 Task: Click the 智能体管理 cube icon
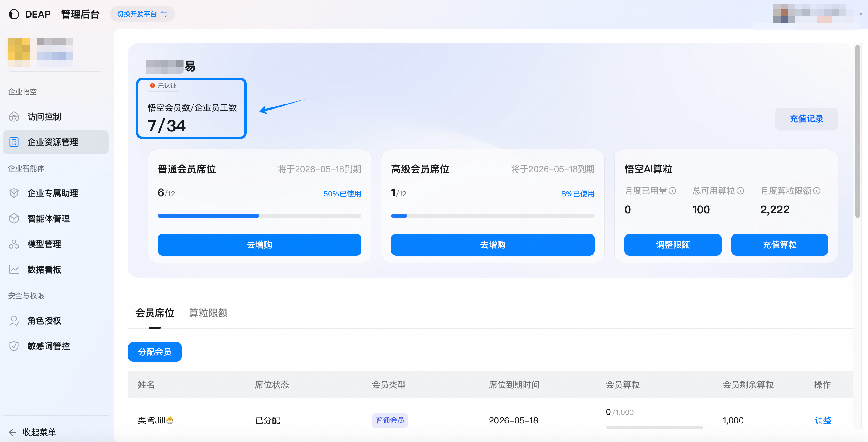click(x=14, y=219)
